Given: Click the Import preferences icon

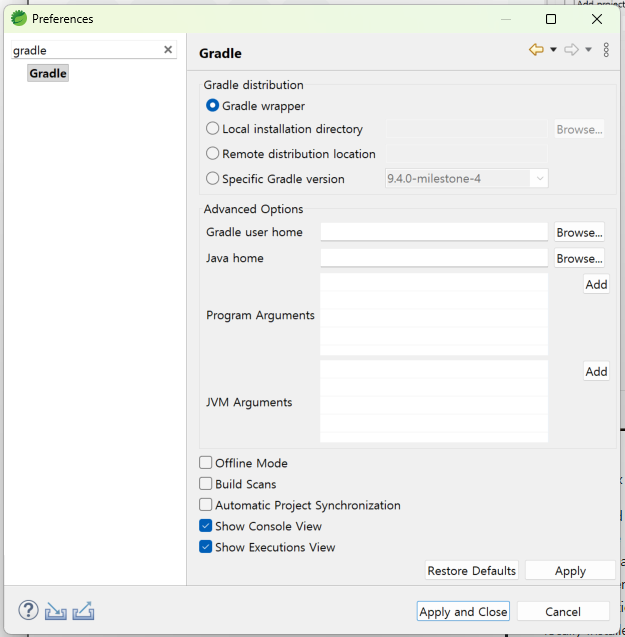Looking at the screenshot, I should pos(55,610).
